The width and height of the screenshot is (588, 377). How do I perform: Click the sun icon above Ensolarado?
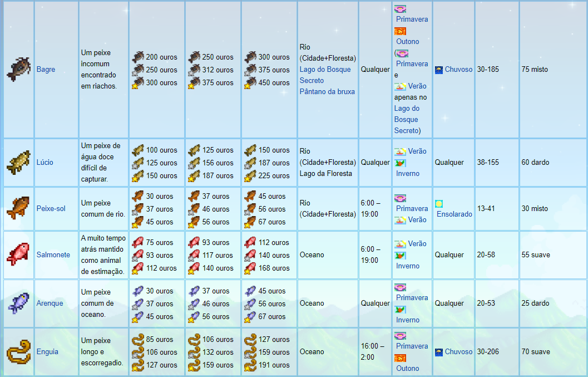pyautogui.click(x=439, y=203)
